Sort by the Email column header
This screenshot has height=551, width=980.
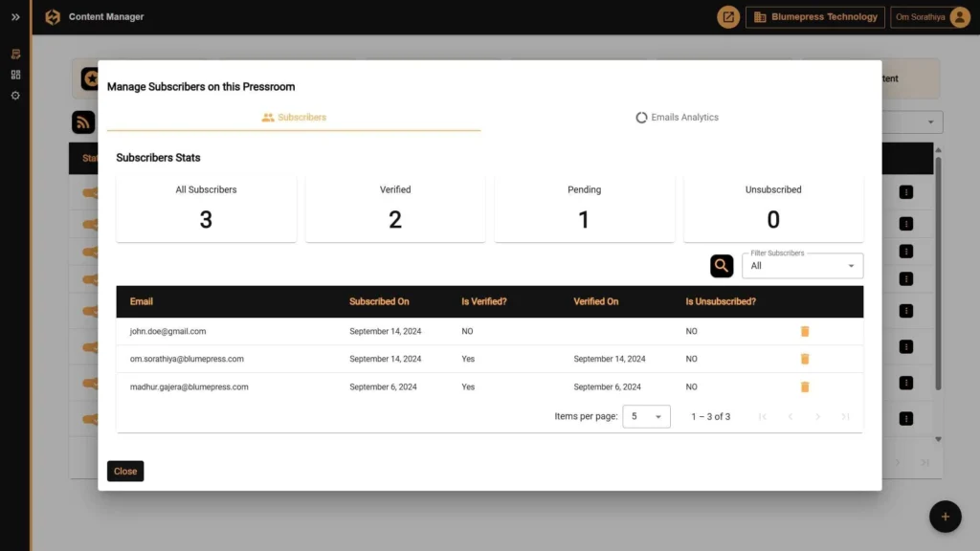(x=141, y=301)
